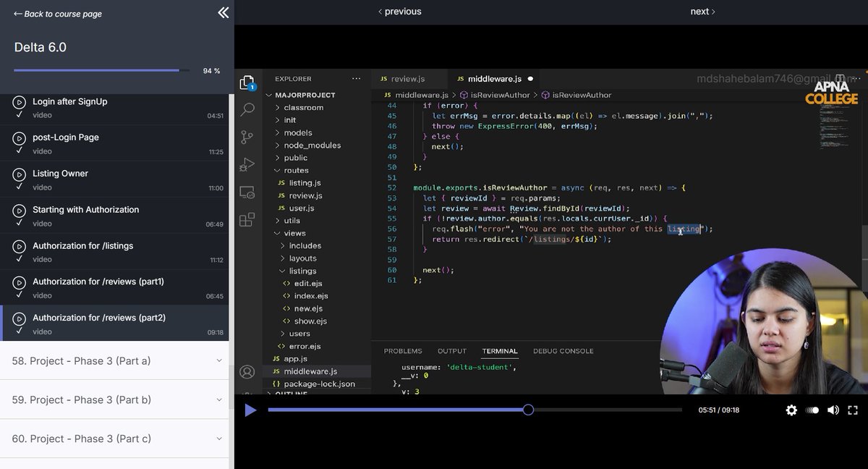
Task: Select 'Authorization for /reviews (part2)' lesson
Action: tap(114, 324)
